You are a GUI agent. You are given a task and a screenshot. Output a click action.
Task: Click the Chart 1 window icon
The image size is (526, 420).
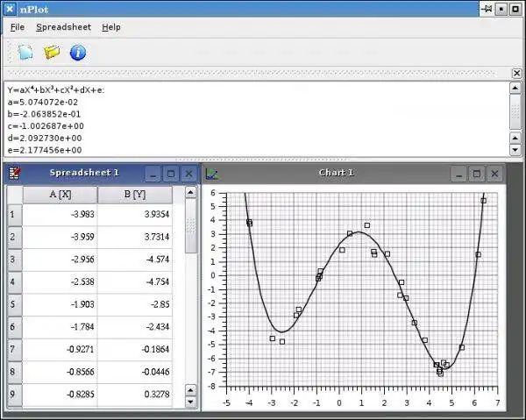point(212,174)
